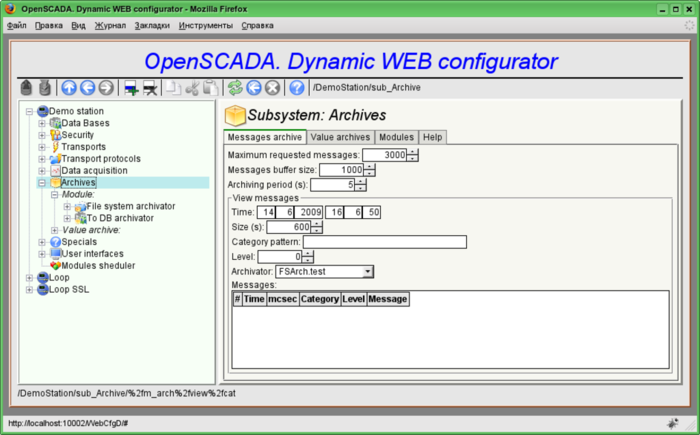The width and height of the screenshot is (700, 435).
Task: Click the Add item icon with green plus
Action: (131, 88)
